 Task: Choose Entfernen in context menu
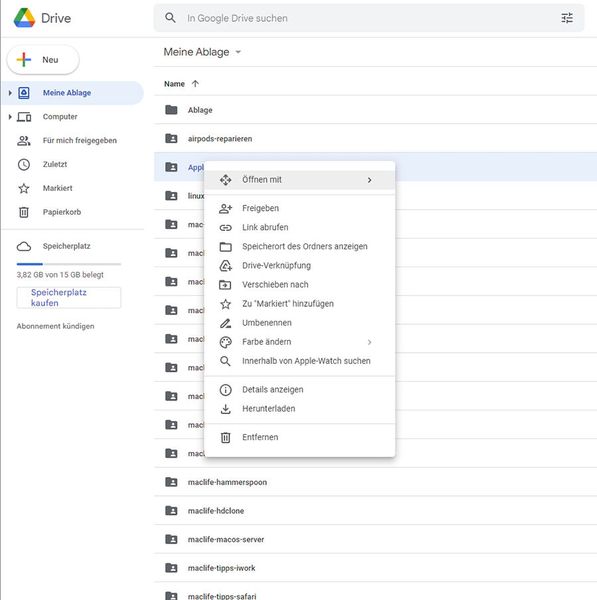point(300,437)
